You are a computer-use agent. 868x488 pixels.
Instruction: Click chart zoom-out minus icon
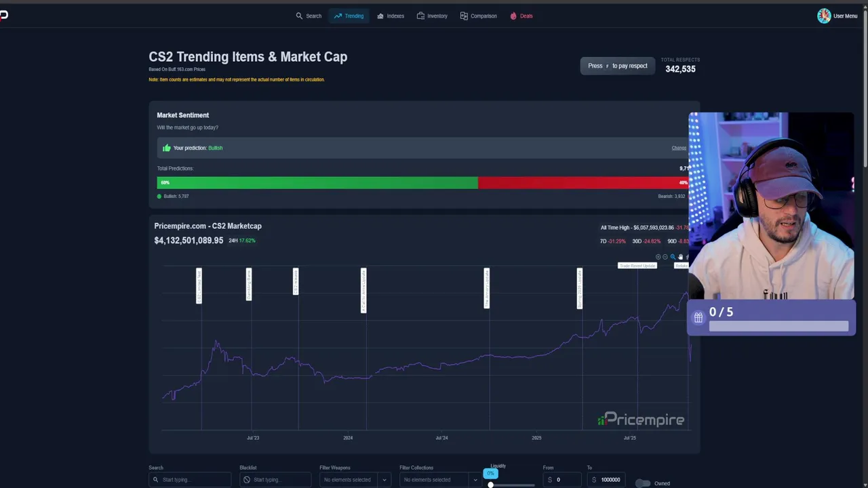[x=665, y=257]
